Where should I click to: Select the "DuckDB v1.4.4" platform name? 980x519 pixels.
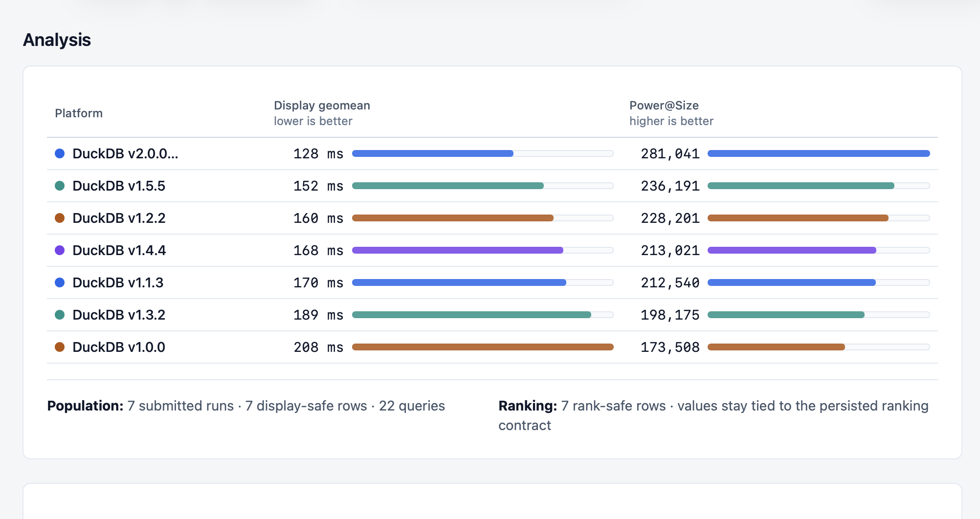(x=119, y=250)
